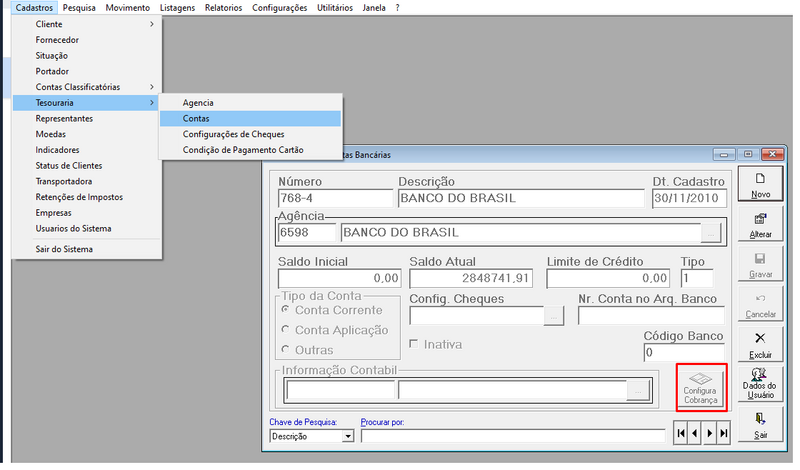Expand the Cliente submenu arrow
Viewport: 800px width, 470px height.
click(x=152, y=24)
